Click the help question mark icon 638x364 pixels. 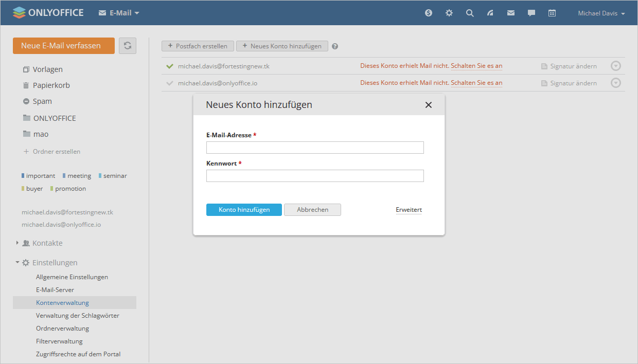click(335, 46)
